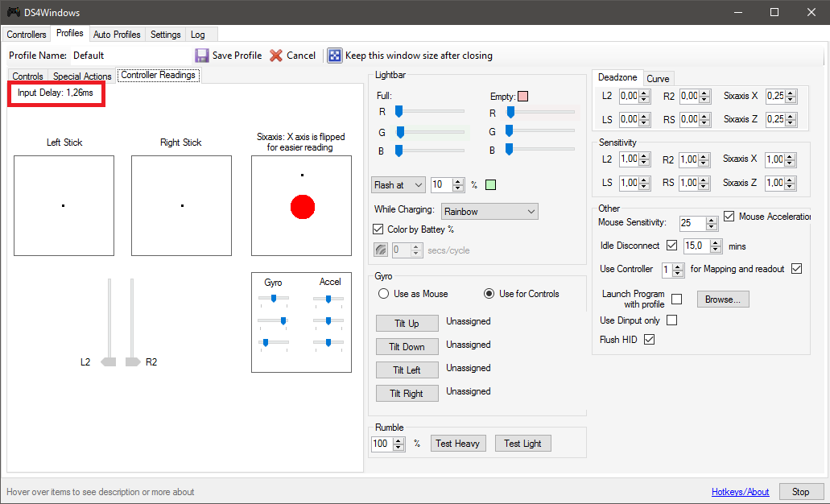Click the Sixaxis Z sensitivity value field

click(x=775, y=183)
